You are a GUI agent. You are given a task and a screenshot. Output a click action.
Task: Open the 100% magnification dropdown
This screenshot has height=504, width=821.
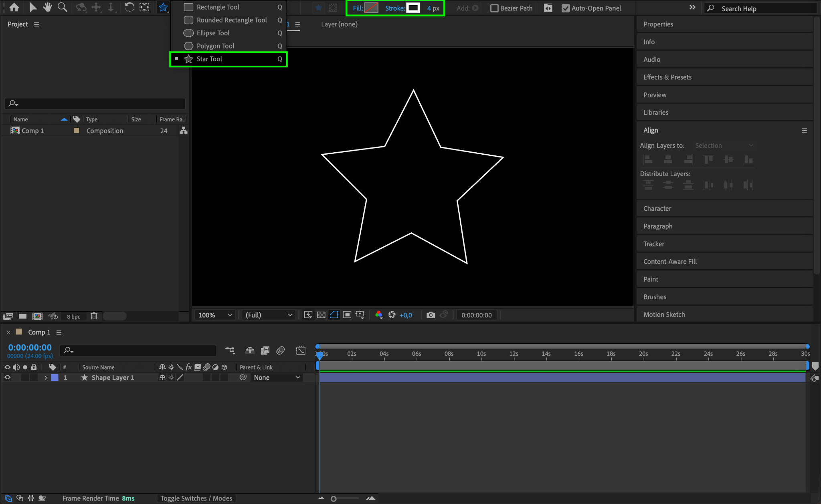215,315
